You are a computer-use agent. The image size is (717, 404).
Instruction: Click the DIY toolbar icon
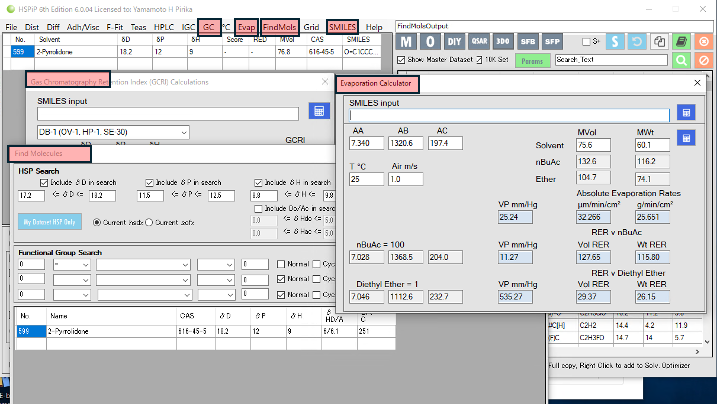[454, 41]
